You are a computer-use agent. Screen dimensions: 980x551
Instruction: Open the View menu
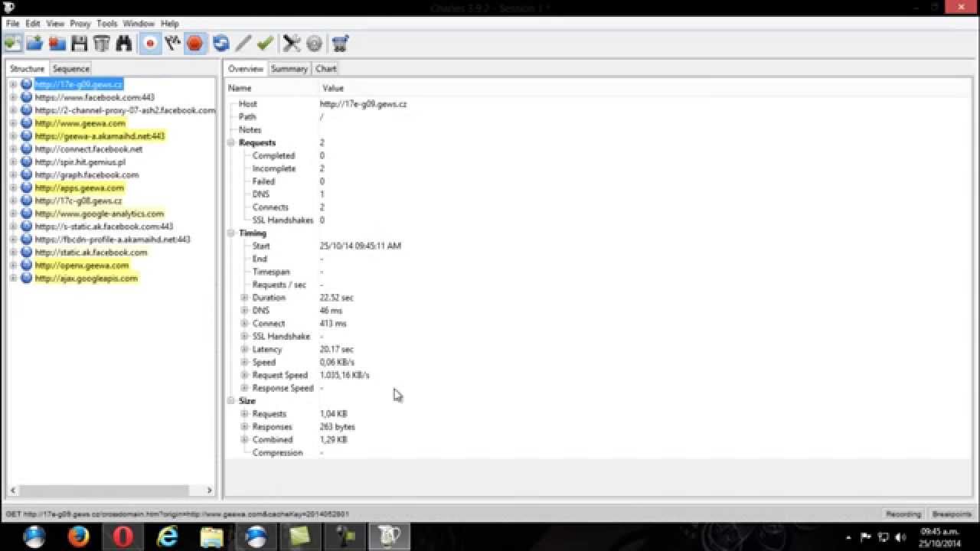click(x=55, y=24)
